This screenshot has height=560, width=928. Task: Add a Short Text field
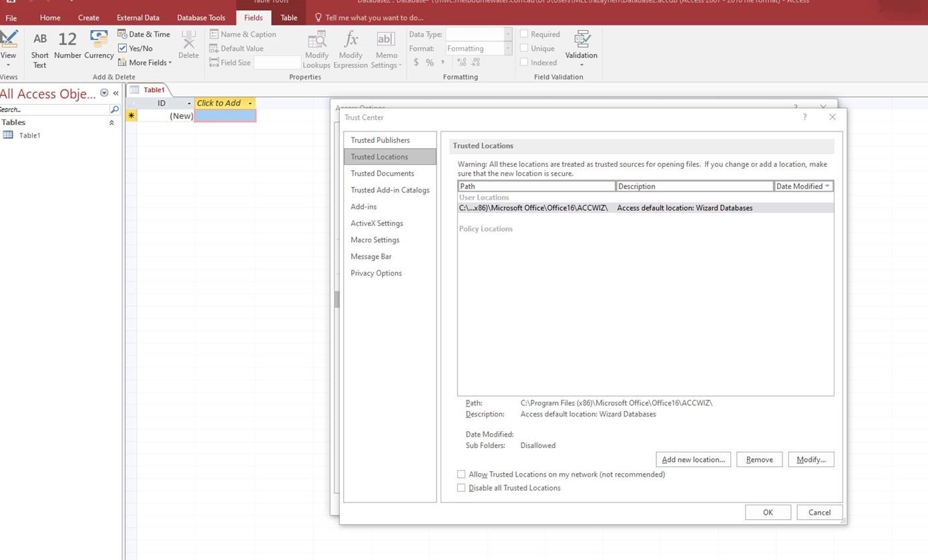coord(39,50)
